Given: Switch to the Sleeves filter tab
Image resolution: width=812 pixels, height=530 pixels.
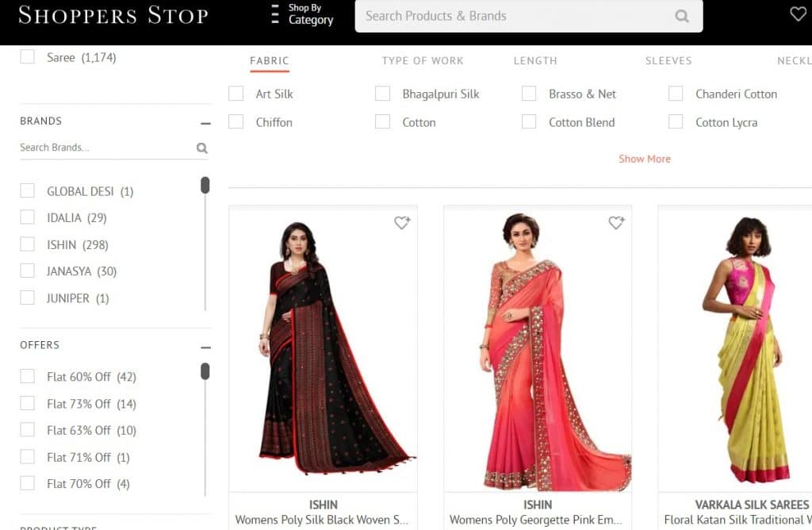Looking at the screenshot, I should [668, 60].
